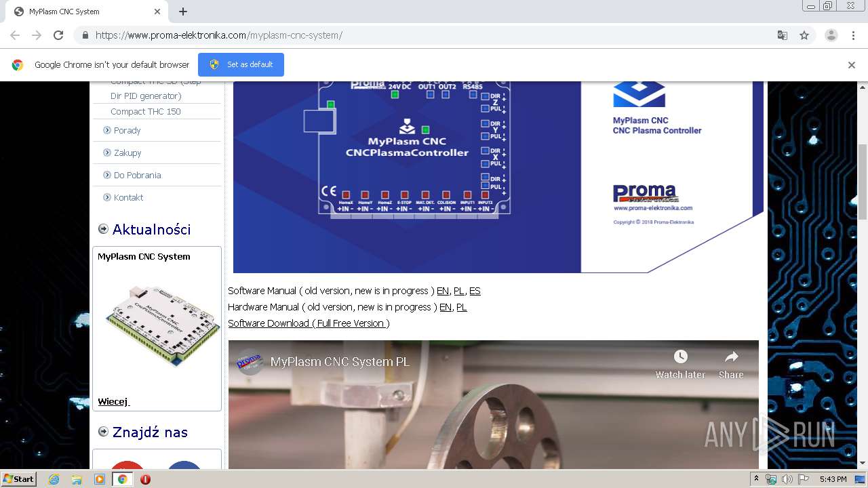Dismiss the default browser notification bar
Viewport: 868px width, 488px height.
(x=852, y=65)
